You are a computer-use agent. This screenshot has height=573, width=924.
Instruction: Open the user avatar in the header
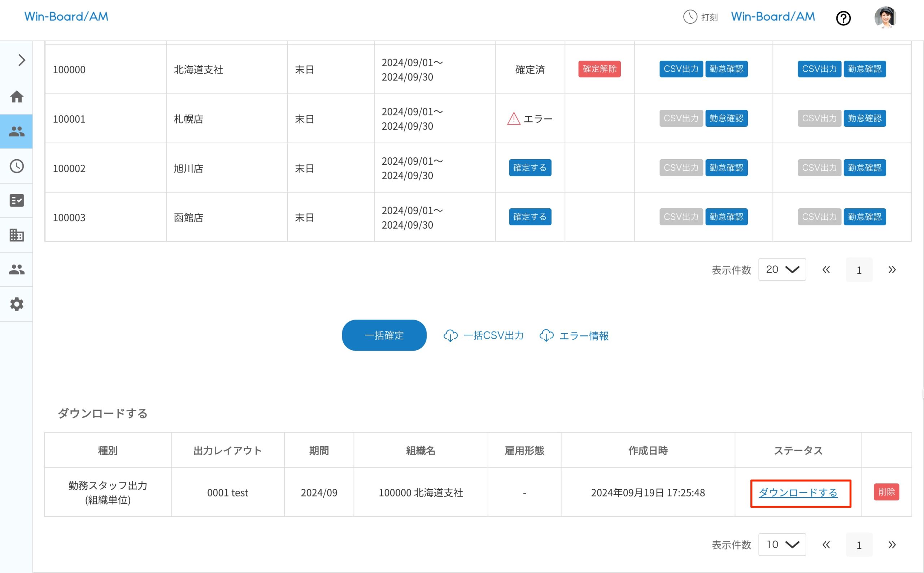click(x=885, y=17)
